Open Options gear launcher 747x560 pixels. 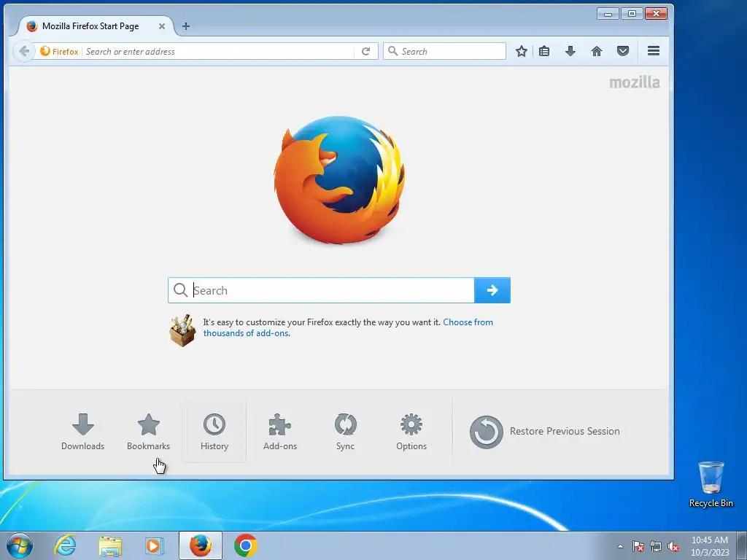[x=411, y=432]
